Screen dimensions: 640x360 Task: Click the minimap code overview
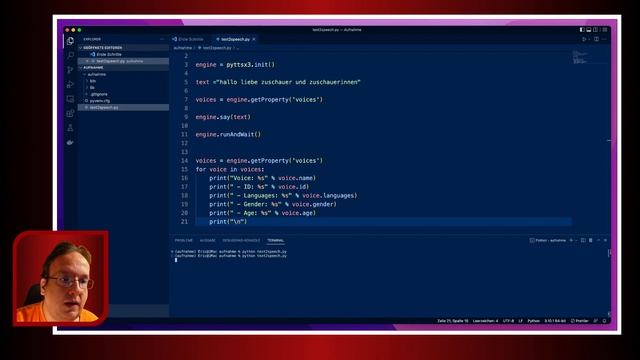pos(580,57)
